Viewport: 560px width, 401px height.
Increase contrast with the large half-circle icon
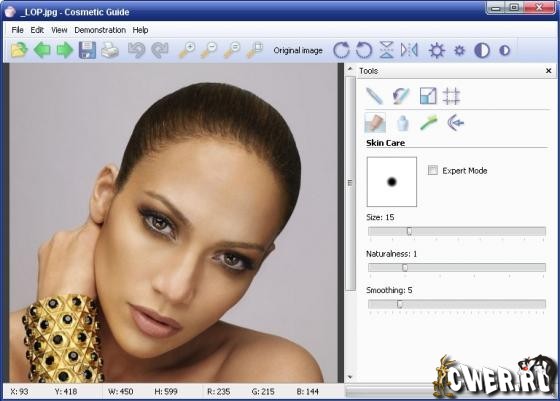[481, 50]
